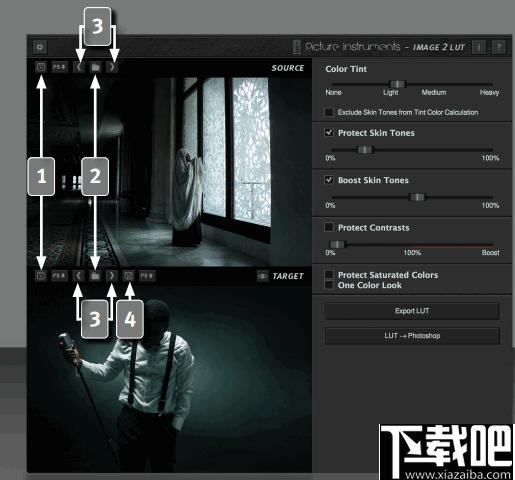
Task: Click the Color Tint slider handle
Action: tap(397, 84)
